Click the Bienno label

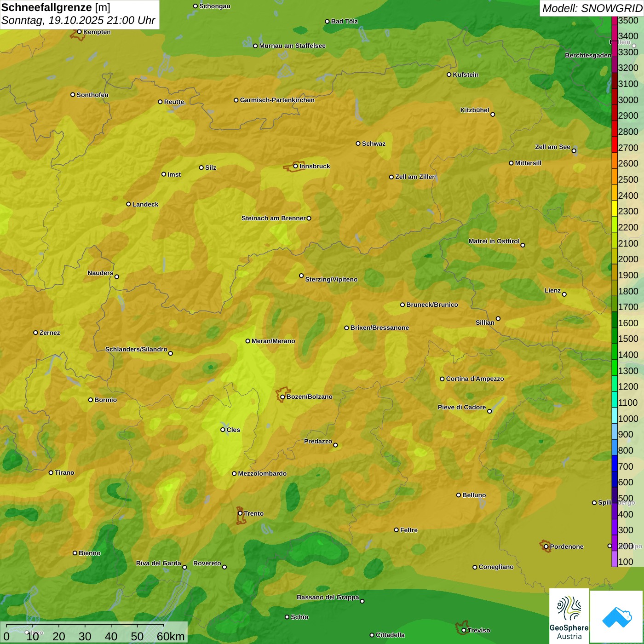click(89, 553)
